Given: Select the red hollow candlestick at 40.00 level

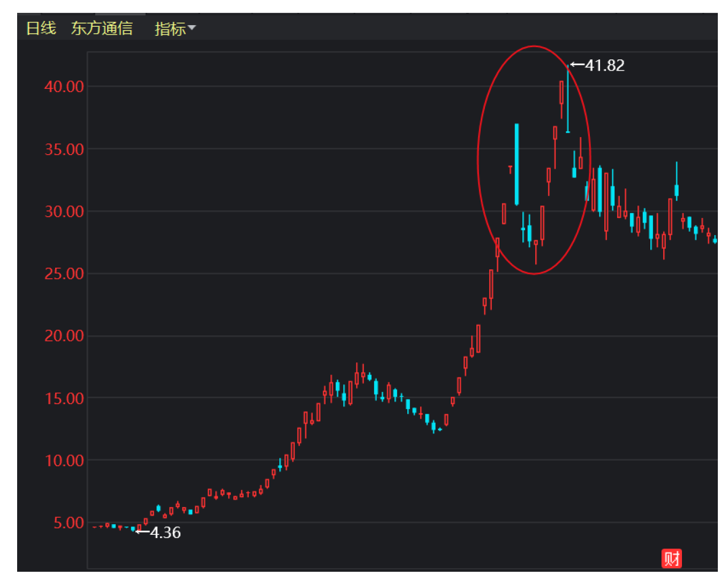Looking at the screenshot, I should point(562,92).
